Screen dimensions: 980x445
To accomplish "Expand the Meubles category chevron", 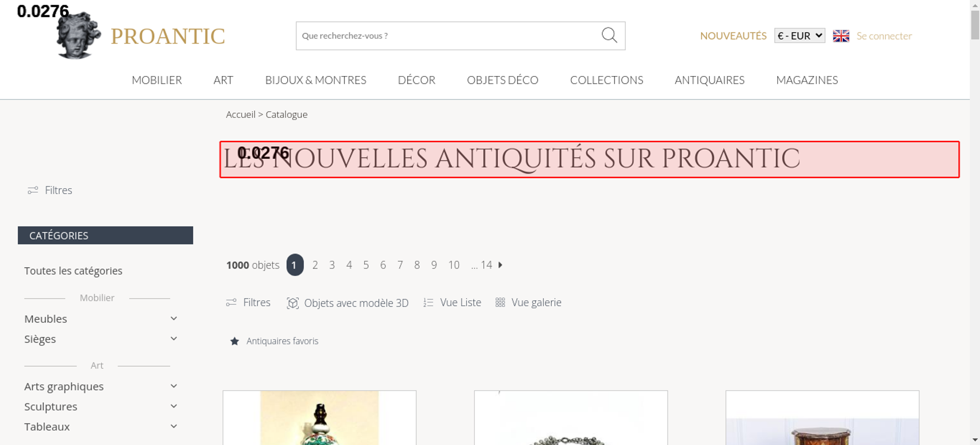I will point(173,319).
